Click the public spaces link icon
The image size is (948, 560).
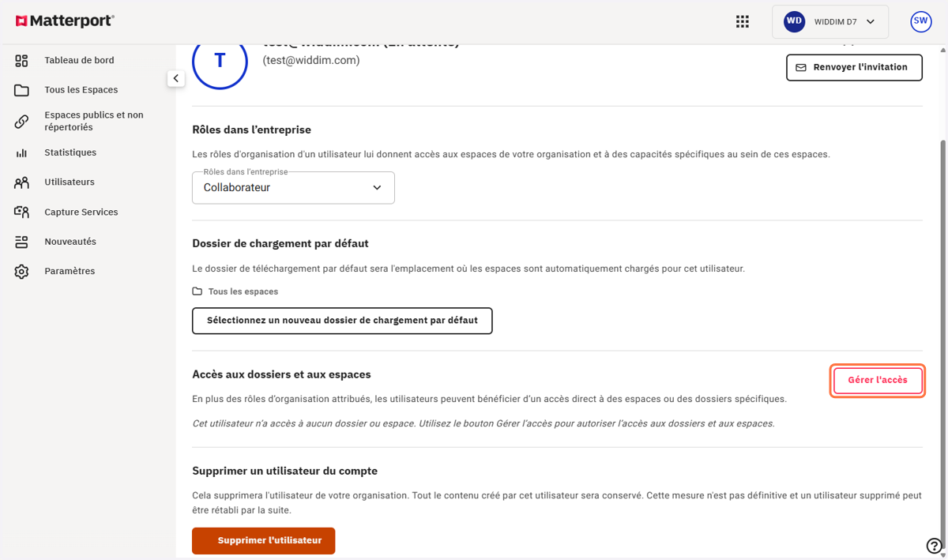click(21, 122)
